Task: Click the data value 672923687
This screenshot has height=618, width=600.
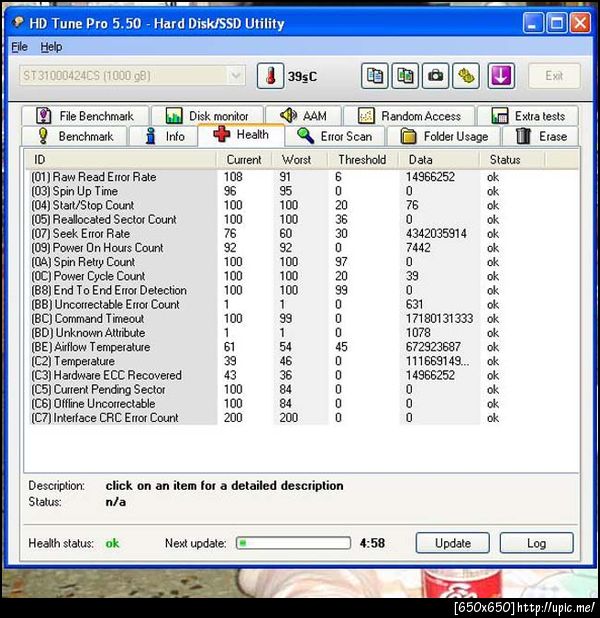Action: click(x=433, y=347)
